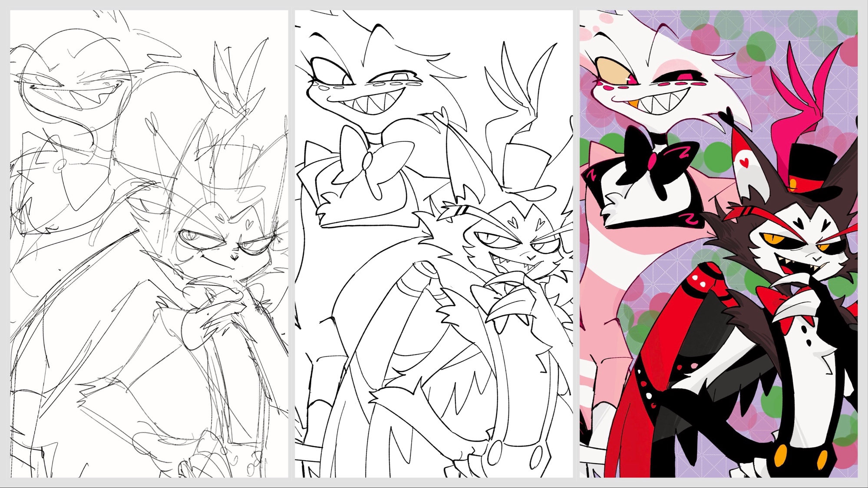
Task: Click the yellow button on cat's trousers
Action: [x=780, y=455]
